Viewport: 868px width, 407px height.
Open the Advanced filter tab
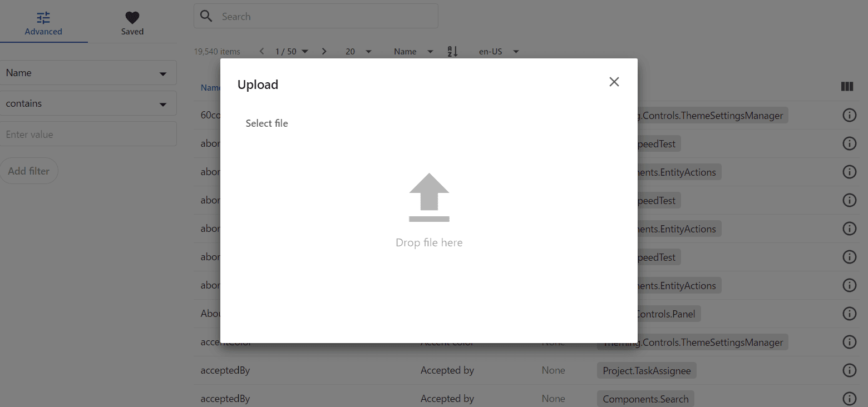tap(43, 24)
